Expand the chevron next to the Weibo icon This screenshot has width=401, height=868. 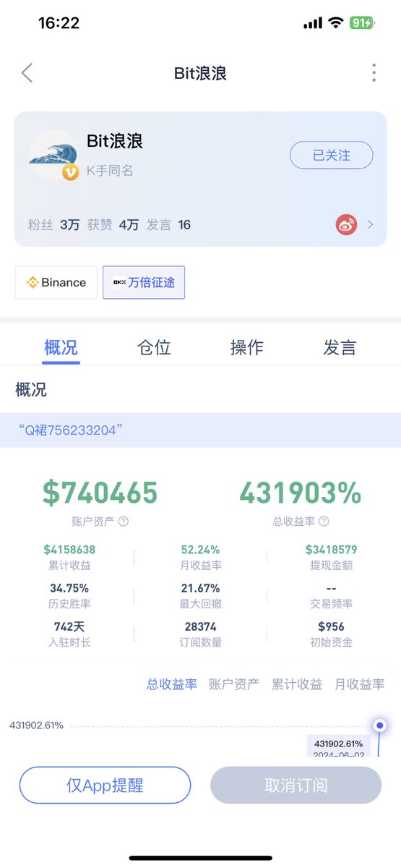click(371, 224)
